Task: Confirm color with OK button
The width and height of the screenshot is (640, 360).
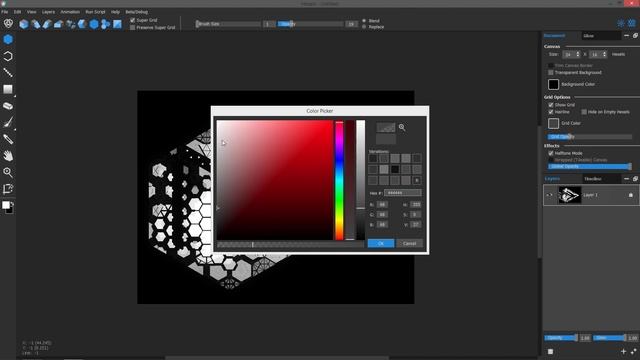Action: [x=381, y=243]
